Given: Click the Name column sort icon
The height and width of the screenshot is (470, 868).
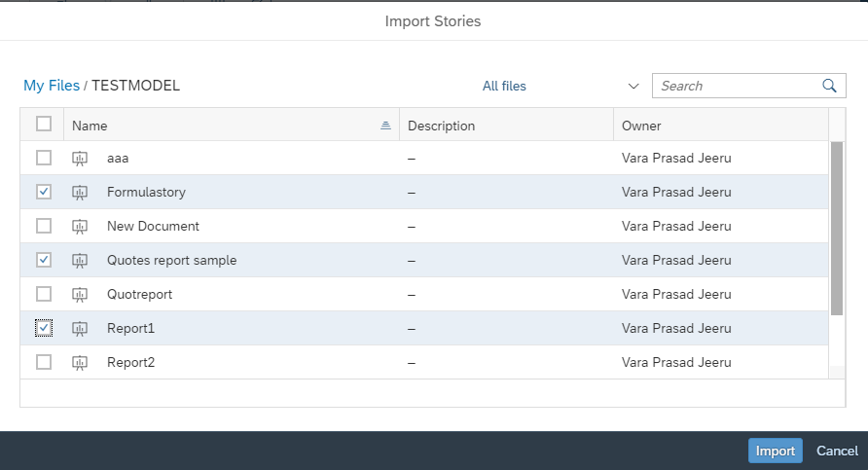Looking at the screenshot, I should click(x=385, y=126).
